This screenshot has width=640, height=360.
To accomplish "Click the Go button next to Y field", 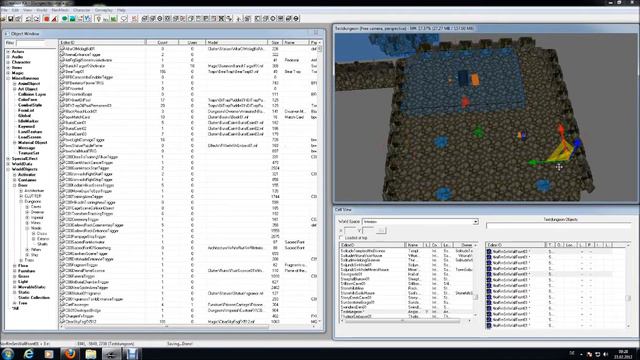I will pos(381,231).
